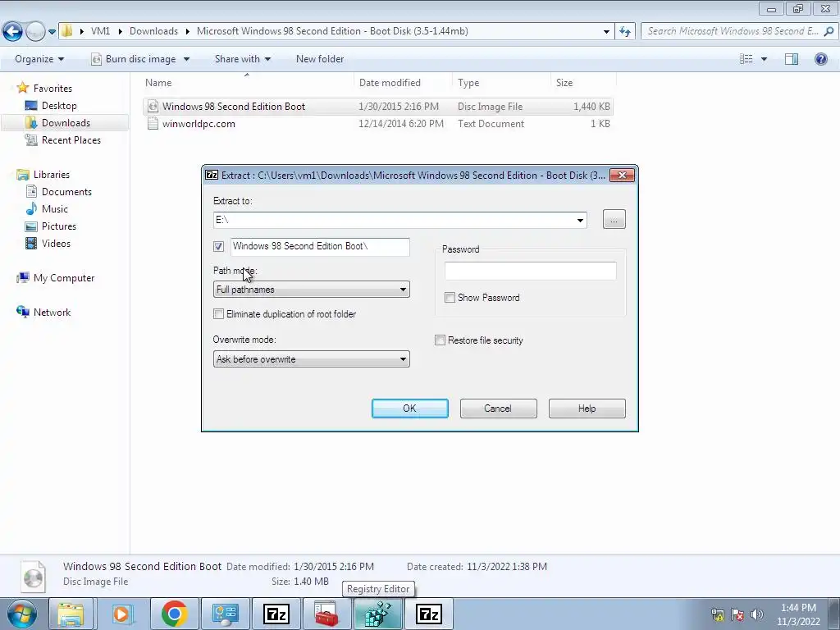
Task: Open Registry Editor from the taskbar
Action: click(377, 614)
